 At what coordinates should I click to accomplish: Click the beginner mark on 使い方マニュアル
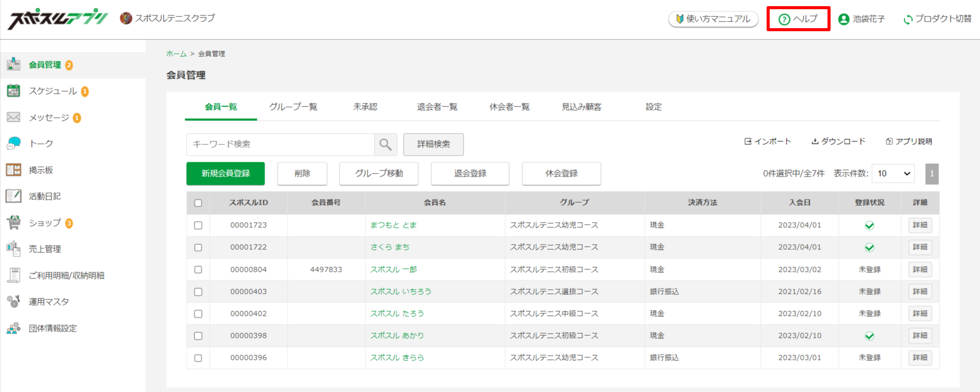click(x=680, y=19)
